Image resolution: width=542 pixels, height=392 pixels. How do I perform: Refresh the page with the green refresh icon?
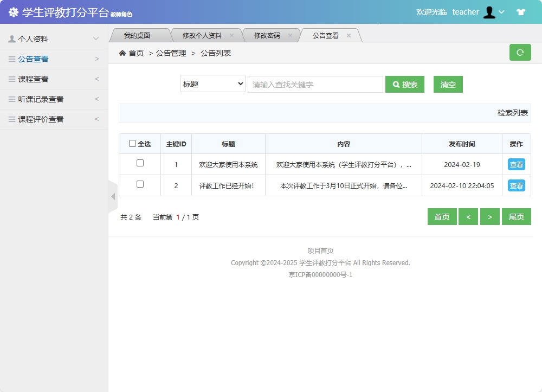[x=520, y=53]
